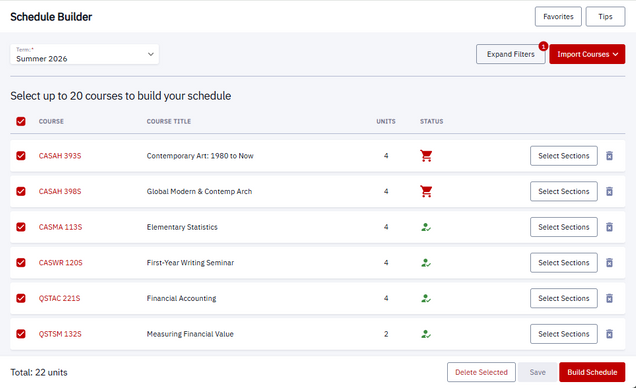The image size is (636, 388).
Task: Click the title Financial Accounting
Action: [x=181, y=298]
